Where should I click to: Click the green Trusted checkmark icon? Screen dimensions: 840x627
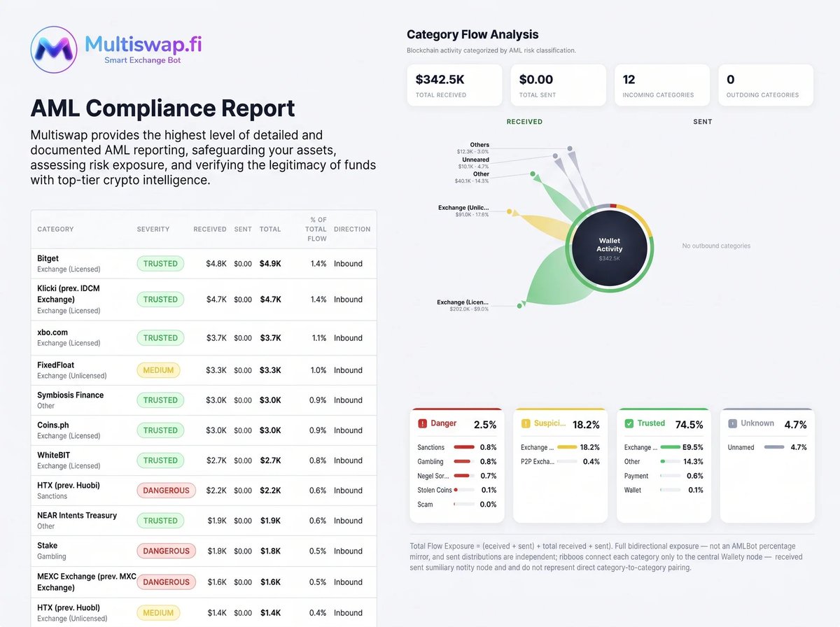[x=629, y=423]
